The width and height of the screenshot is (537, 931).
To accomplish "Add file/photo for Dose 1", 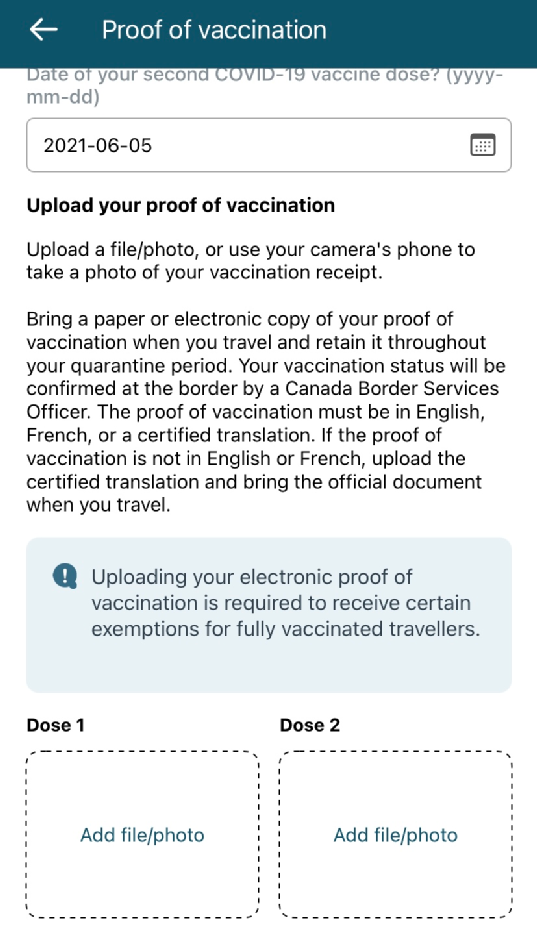I will 143,835.
